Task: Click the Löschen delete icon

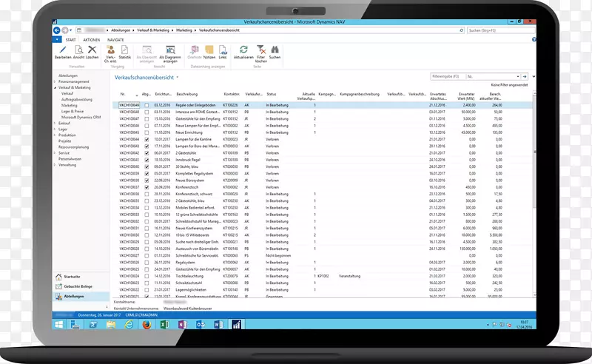Action: (x=92, y=50)
